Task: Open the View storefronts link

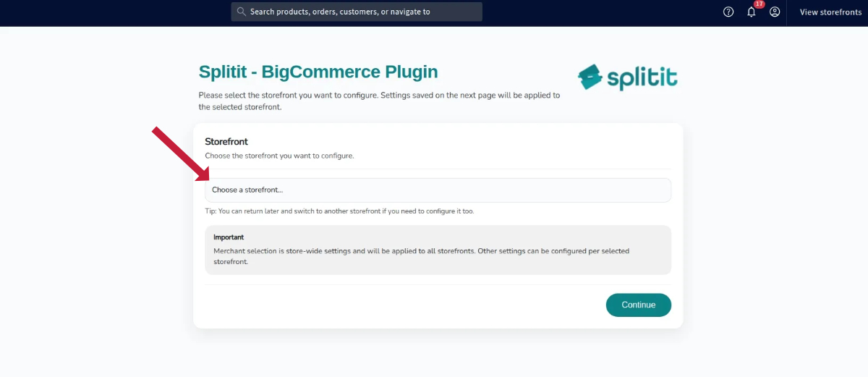Action: click(x=830, y=12)
